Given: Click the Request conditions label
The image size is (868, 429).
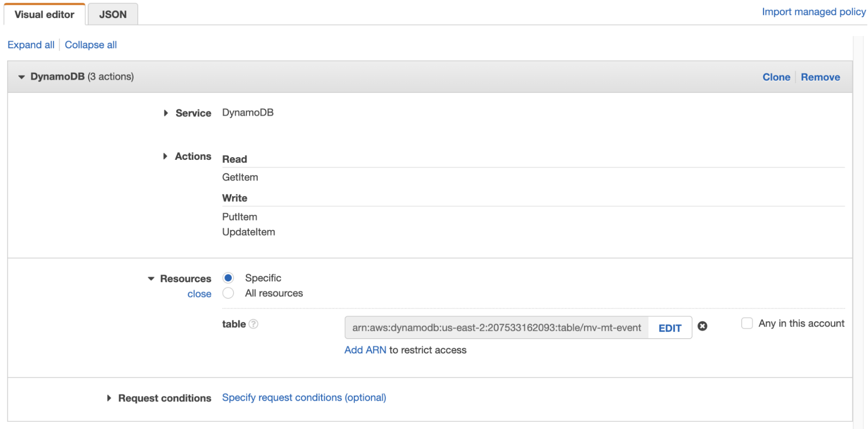Looking at the screenshot, I should pos(165,398).
